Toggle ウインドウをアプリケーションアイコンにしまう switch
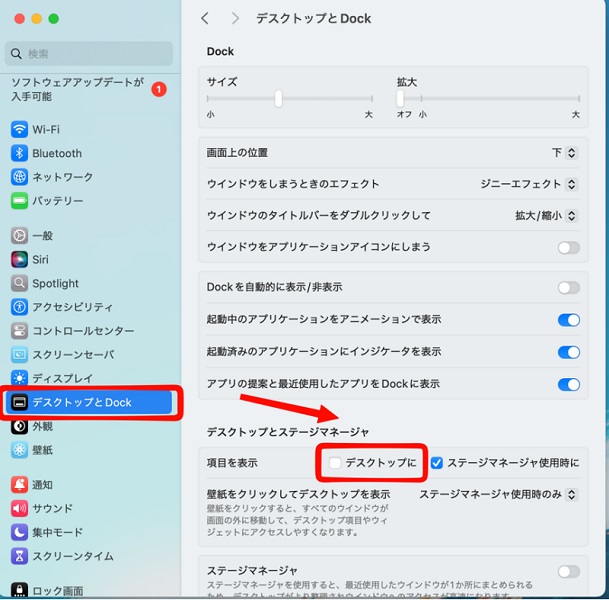 (x=569, y=247)
